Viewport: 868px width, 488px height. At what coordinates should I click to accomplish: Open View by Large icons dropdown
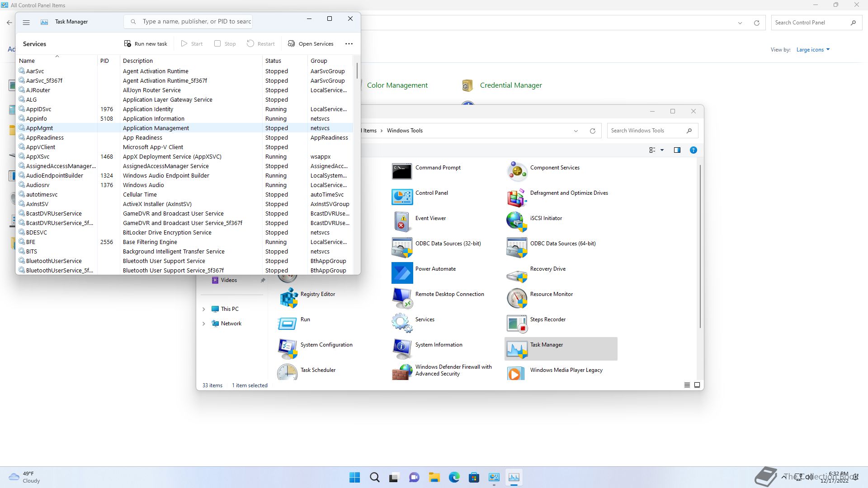813,50
